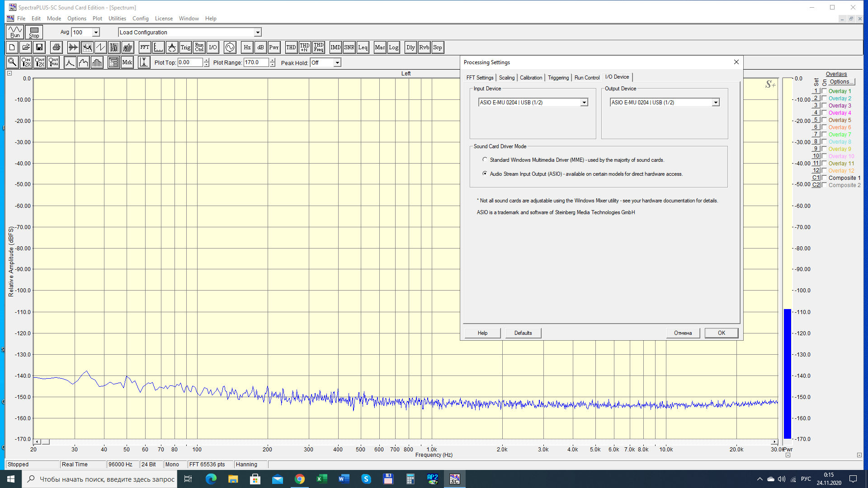Switch to the Scaling tab
Screen dimensions: 868x488
coord(507,78)
